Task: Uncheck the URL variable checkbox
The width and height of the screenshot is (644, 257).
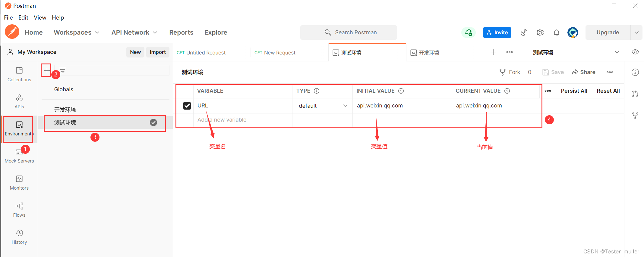Action: pyautogui.click(x=187, y=106)
